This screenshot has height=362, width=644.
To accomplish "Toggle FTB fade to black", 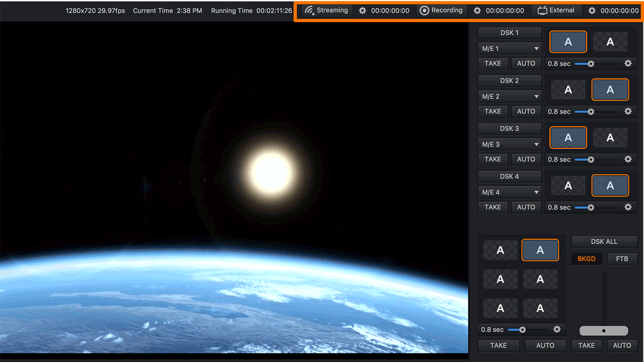I will 622,259.
